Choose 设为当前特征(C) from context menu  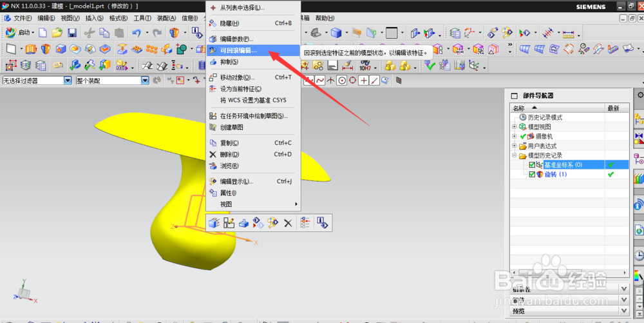pos(253,89)
